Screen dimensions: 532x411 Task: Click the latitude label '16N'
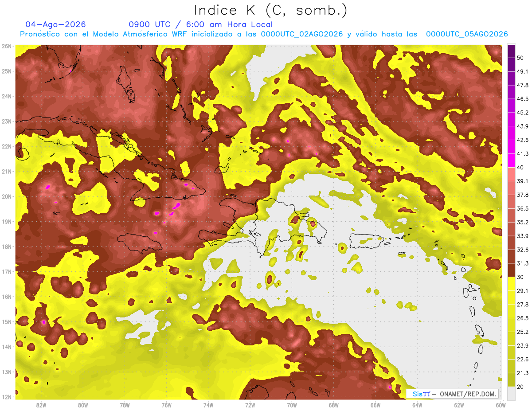[7, 297]
